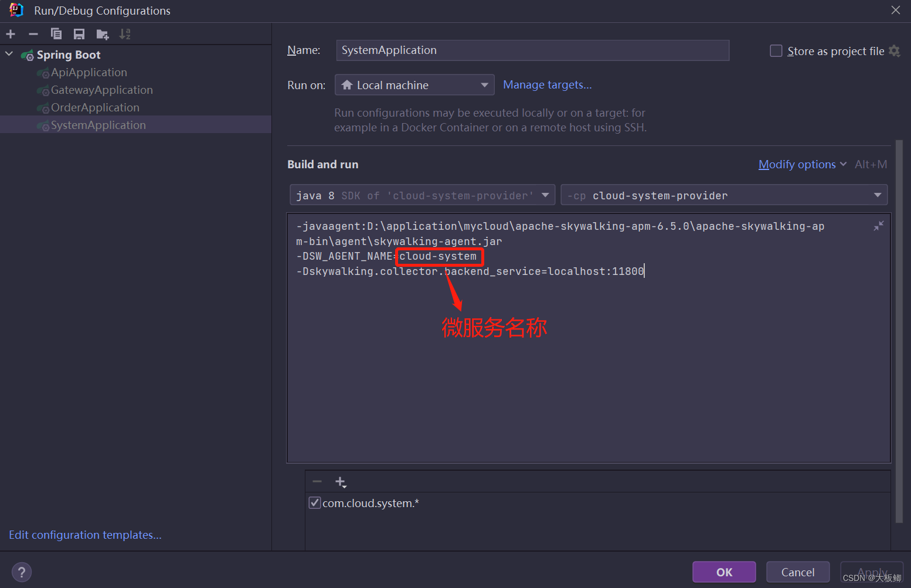
Task: Collapse the Spring Boot tree node
Action: pos(9,54)
